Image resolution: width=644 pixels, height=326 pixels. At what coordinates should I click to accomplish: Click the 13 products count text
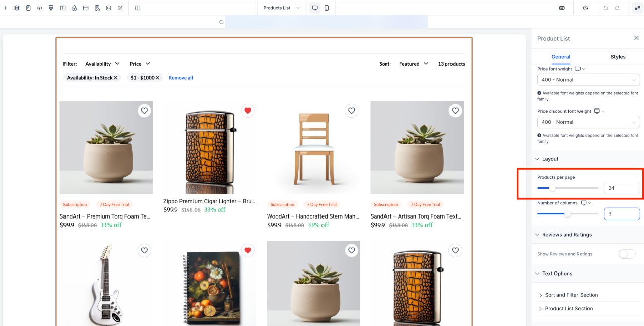(x=452, y=64)
